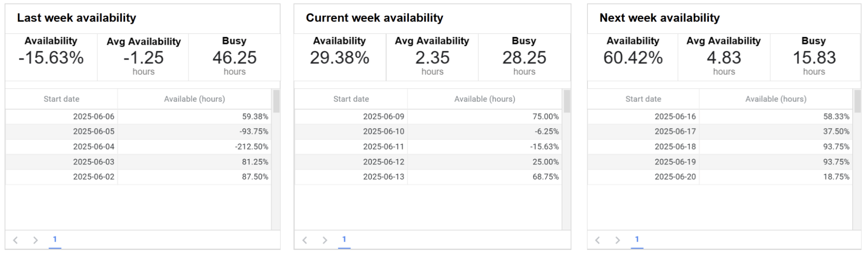Click the 4.83 hours Avg Availability scorecard
Image resolution: width=868 pixels, height=256 pixels.
[724, 57]
